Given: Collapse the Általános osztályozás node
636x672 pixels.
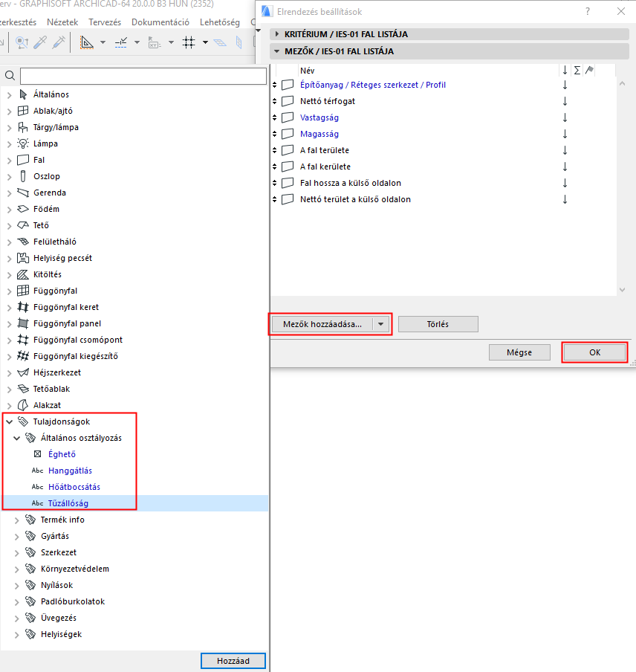Looking at the screenshot, I should coord(16,438).
